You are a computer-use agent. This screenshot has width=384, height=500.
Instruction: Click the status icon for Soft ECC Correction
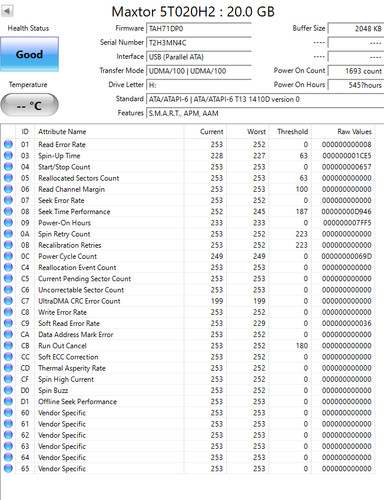[8, 357]
